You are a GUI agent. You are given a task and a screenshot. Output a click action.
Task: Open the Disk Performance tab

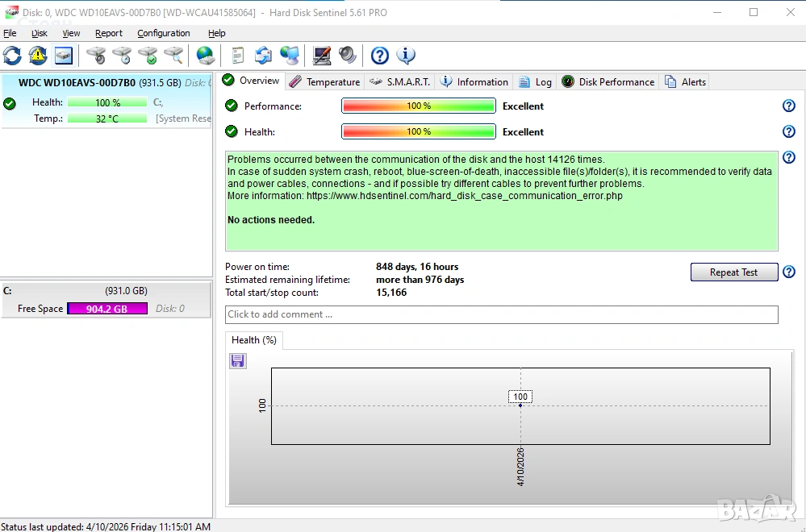[x=608, y=81]
